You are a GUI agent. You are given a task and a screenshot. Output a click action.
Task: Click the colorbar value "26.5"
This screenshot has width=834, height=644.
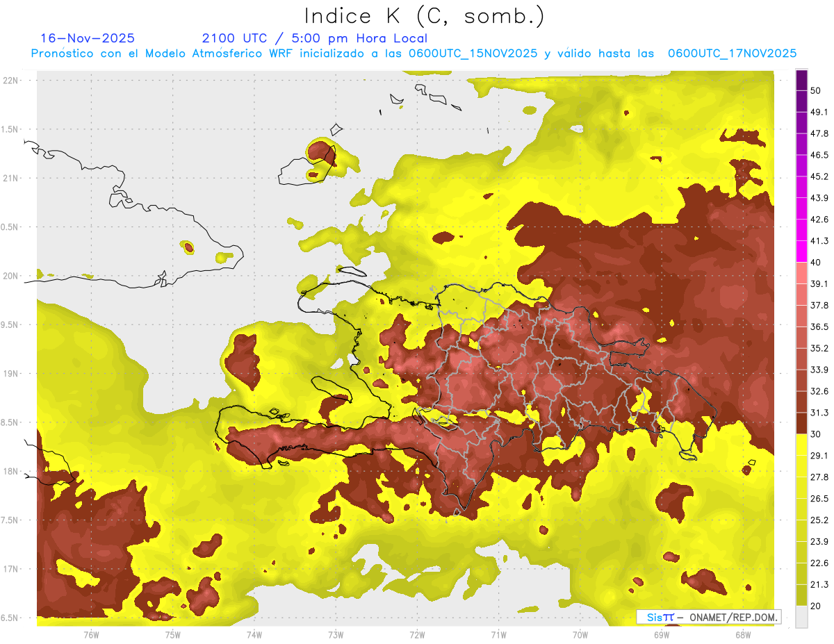[819, 498]
